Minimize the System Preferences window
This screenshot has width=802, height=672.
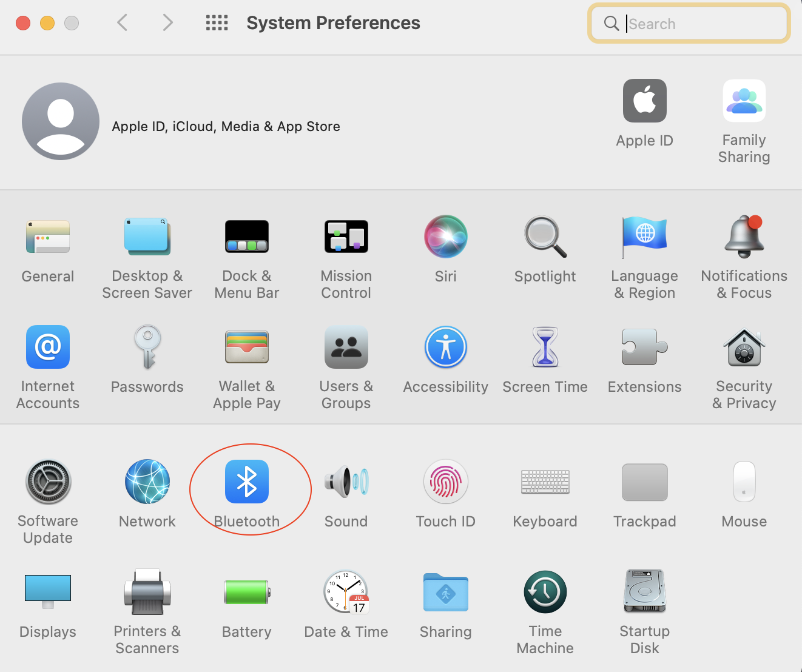[47, 23]
